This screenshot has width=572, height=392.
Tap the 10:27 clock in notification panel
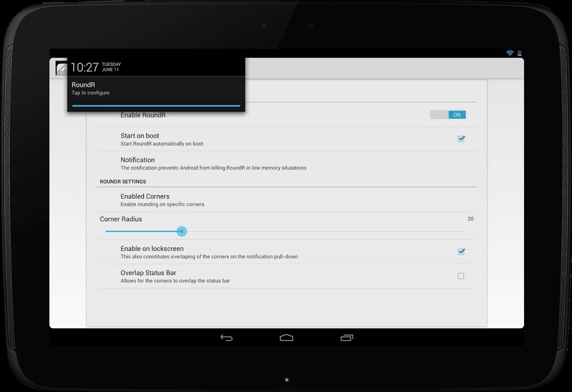(85, 67)
